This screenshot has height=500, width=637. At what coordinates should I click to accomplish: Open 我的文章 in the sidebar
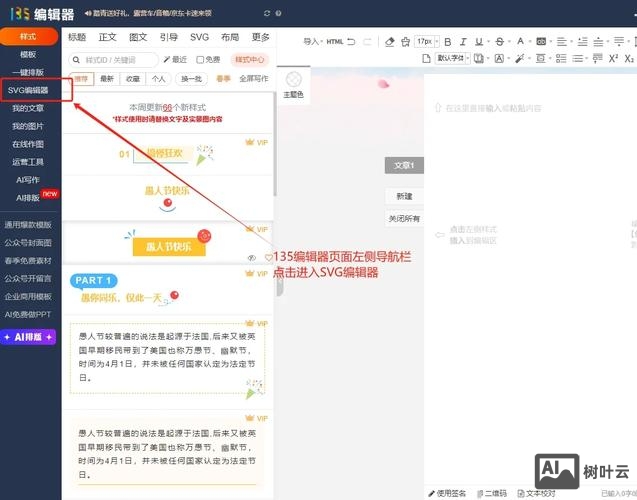pyautogui.click(x=28, y=108)
